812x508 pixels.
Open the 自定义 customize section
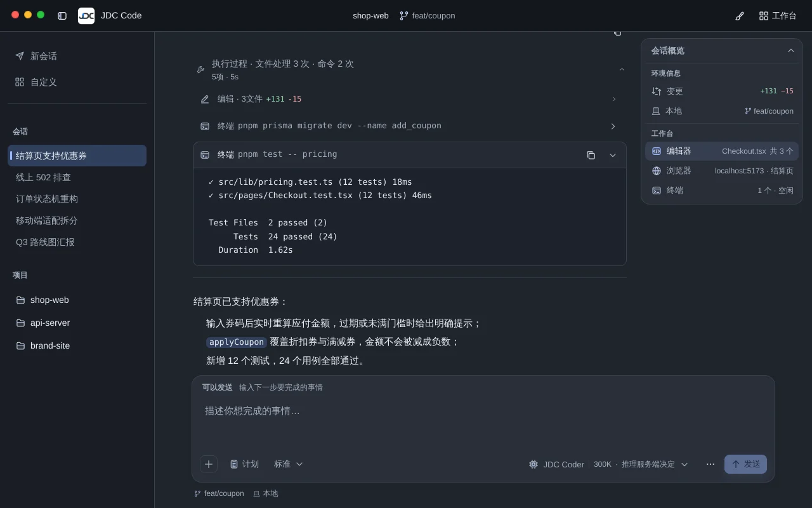pos(77,82)
